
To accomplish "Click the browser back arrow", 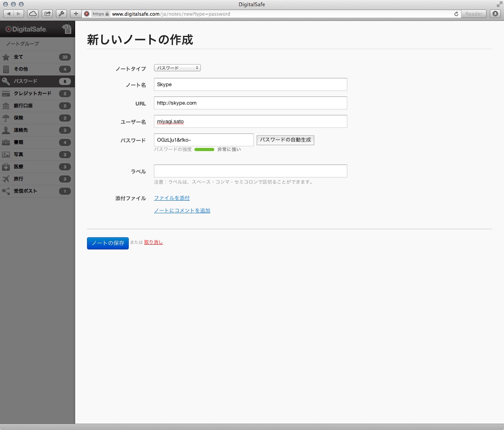I will point(9,14).
